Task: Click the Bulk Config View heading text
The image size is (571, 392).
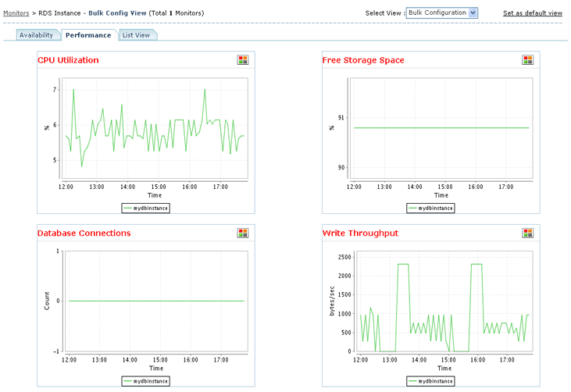Action: [x=117, y=13]
